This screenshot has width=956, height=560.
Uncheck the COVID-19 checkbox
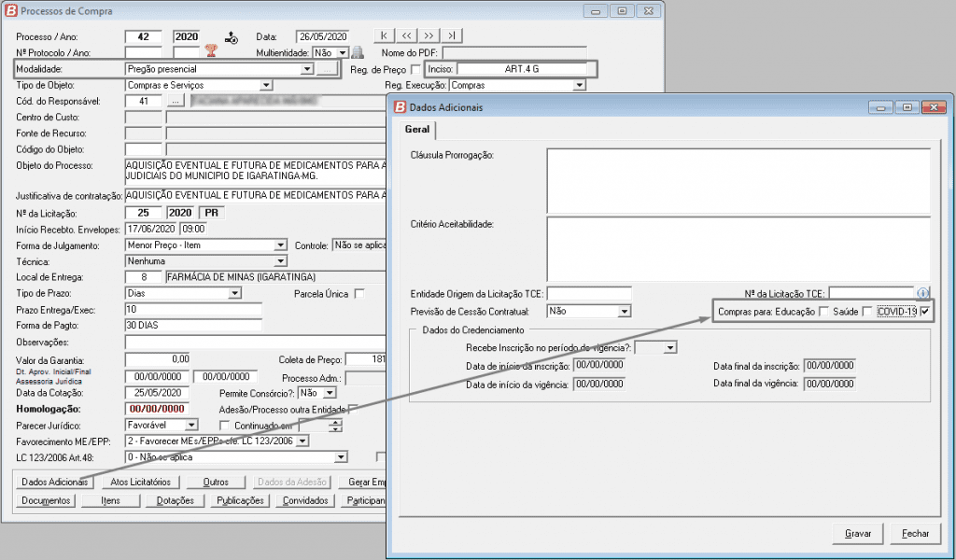point(924,312)
